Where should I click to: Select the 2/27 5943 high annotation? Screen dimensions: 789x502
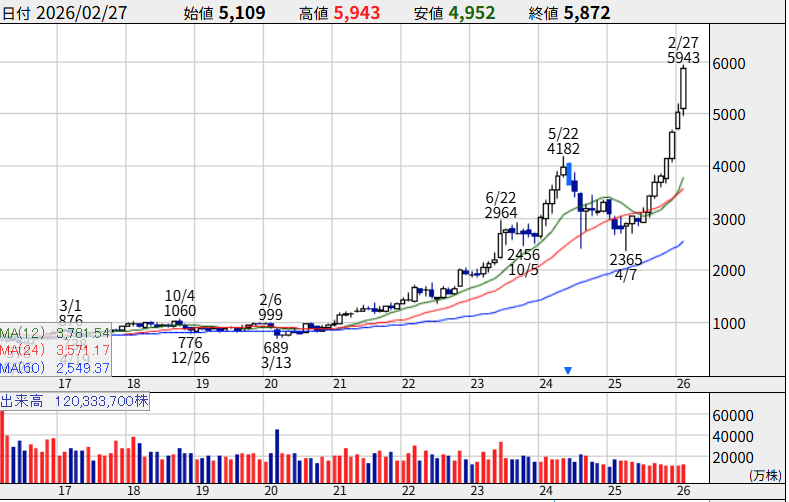pos(684,50)
